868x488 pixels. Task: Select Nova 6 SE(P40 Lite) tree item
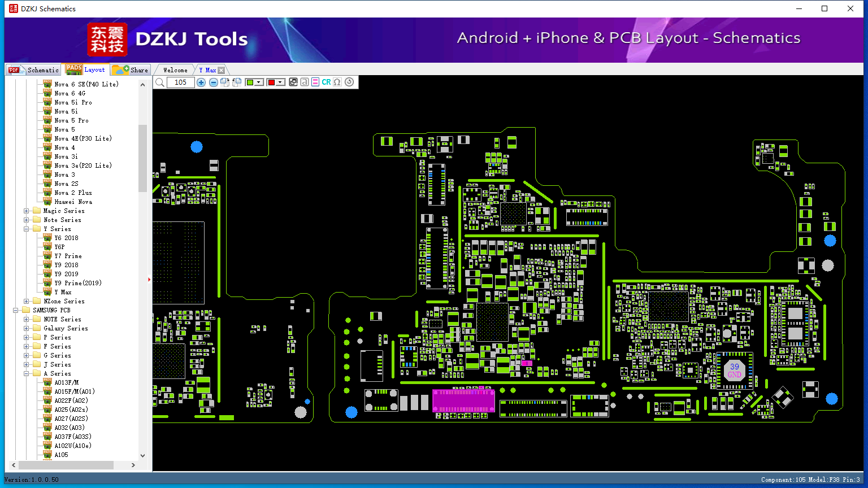(86, 84)
